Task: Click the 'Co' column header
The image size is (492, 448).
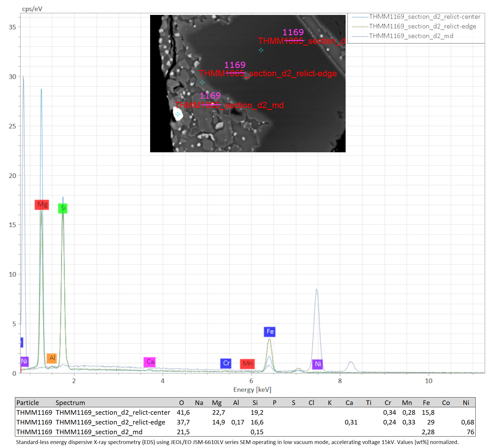Action: point(446,403)
